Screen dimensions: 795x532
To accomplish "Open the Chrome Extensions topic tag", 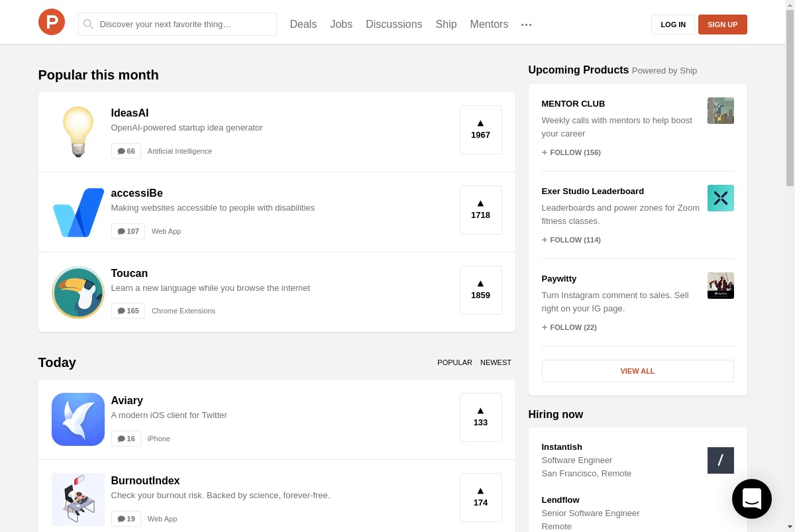I will (184, 311).
